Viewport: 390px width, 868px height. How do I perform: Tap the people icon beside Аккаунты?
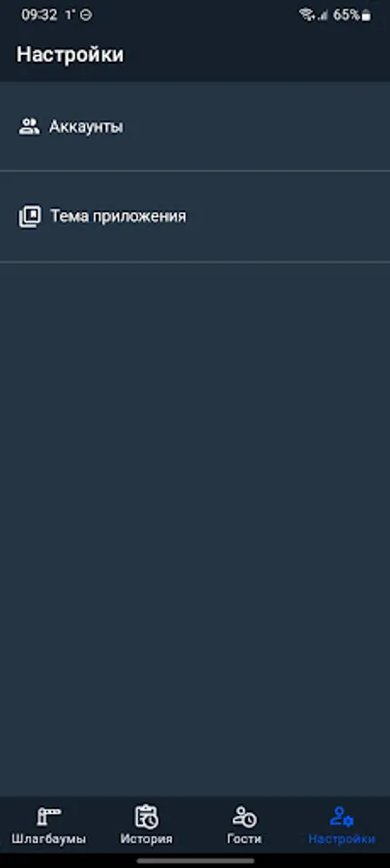pos(29,126)
